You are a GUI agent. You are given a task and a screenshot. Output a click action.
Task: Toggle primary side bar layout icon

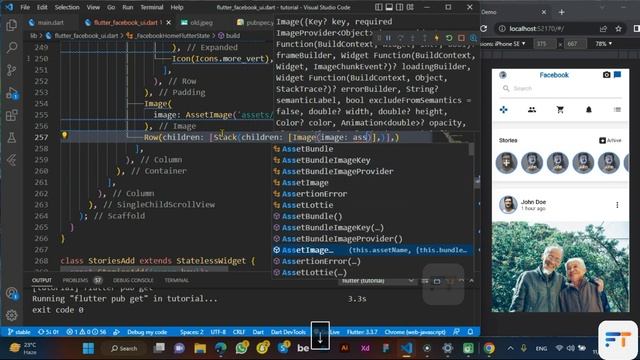pos(379,7)
